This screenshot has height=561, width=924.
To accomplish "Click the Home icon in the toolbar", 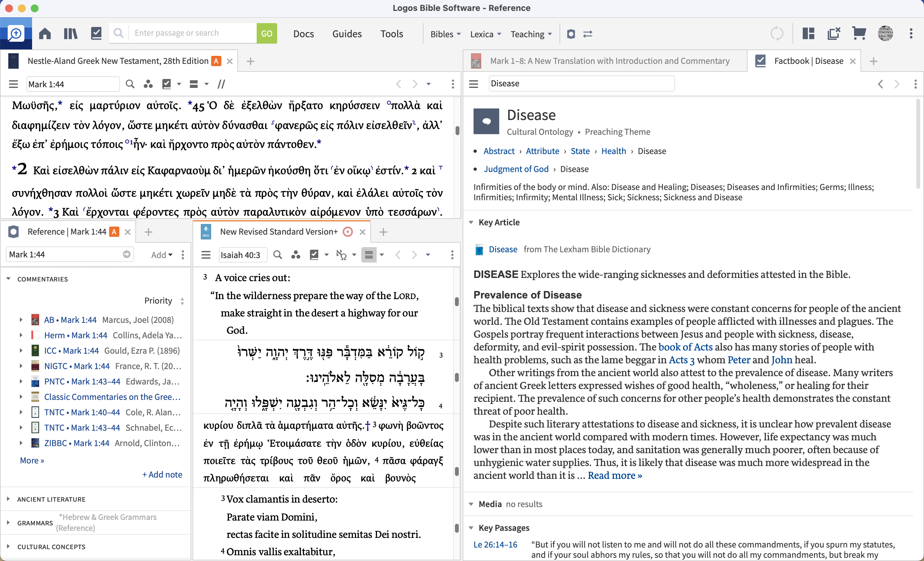I will 45,33.
